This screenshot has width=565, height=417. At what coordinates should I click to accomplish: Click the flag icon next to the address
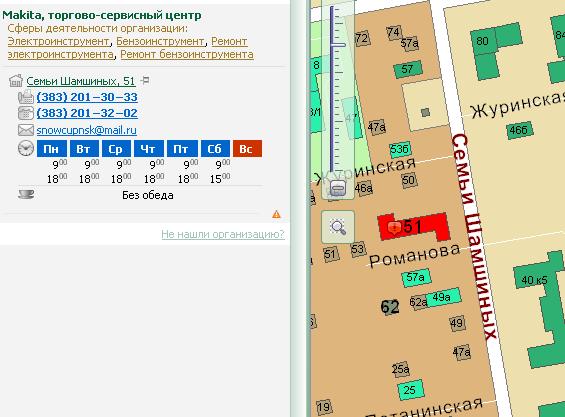(145, 81)
